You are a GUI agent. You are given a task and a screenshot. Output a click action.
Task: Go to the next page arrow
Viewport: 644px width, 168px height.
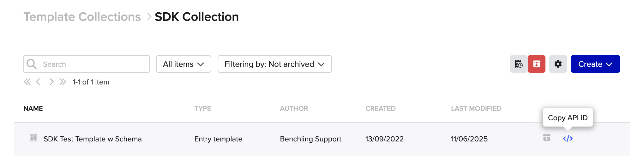click(x=51, y=82)
